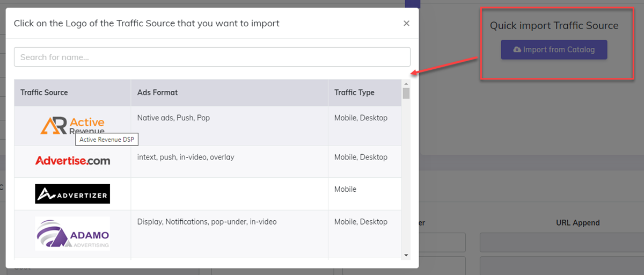Image resolution: width=644 pixels, height=275 pixels.
Task: Focus the Search for name field
Action: (x=212, y=57)
